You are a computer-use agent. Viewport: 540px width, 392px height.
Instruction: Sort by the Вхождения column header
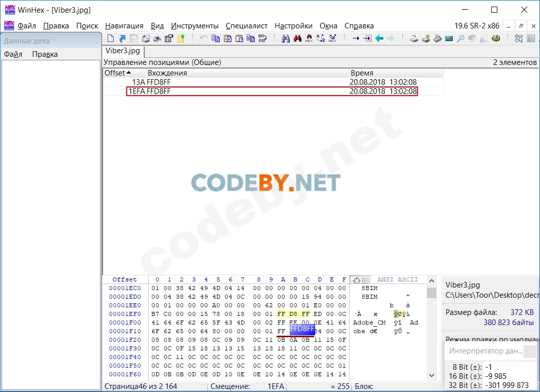(247, 73)
